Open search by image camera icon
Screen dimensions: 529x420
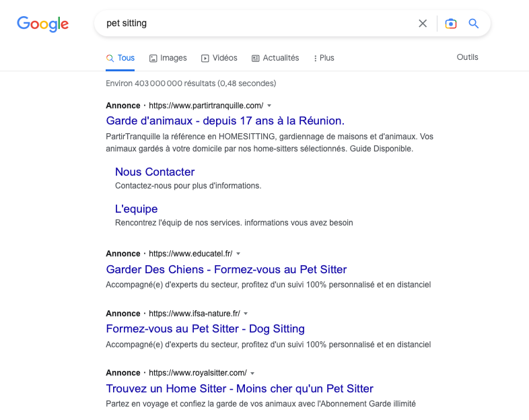[x=451, y=24]
